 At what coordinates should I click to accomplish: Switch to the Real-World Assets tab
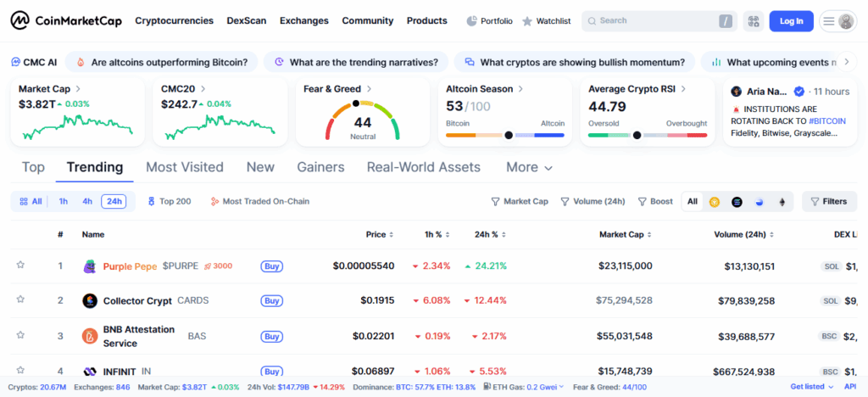tap(424, 167)
